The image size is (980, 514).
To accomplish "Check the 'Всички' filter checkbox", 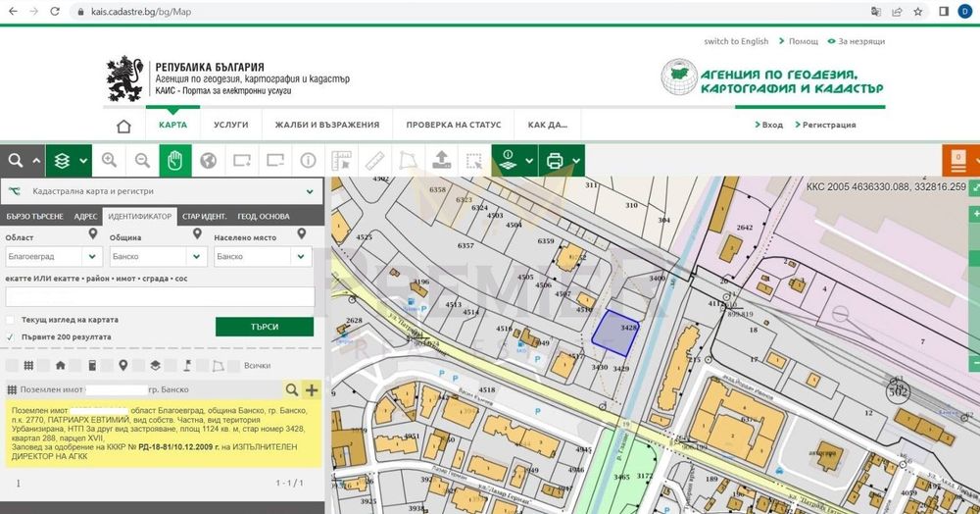I will (x=233, y=366).
